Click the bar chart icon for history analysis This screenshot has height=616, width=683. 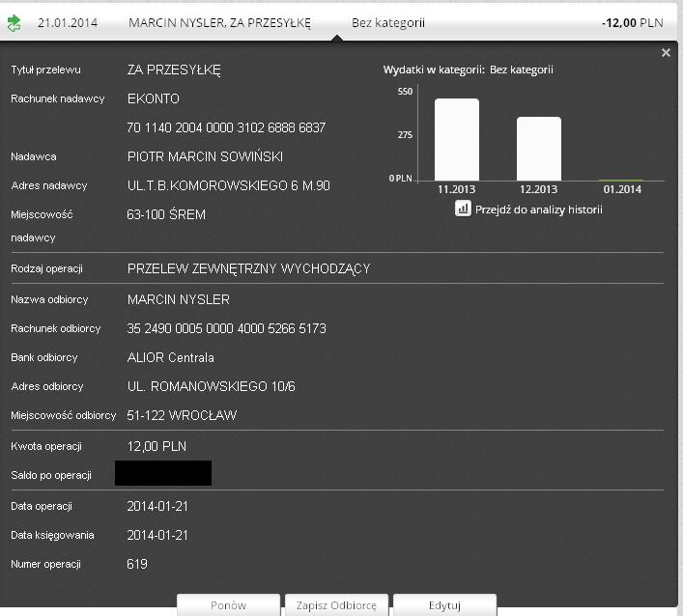[x=463, y=209]
